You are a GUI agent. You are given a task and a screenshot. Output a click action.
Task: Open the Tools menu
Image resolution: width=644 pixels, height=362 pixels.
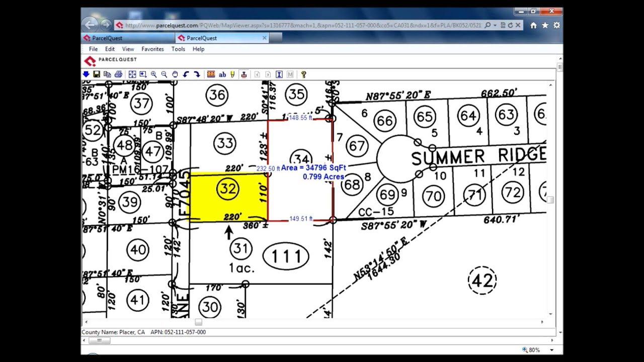pyautogui.click(x=178, y=49)
